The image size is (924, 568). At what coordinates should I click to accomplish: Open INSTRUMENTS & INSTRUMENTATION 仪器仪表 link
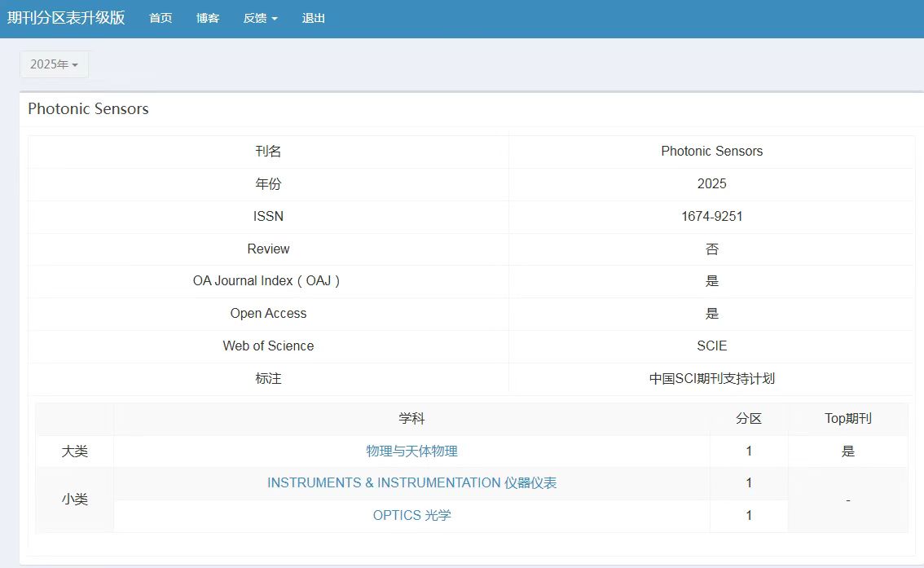(411, 483)
